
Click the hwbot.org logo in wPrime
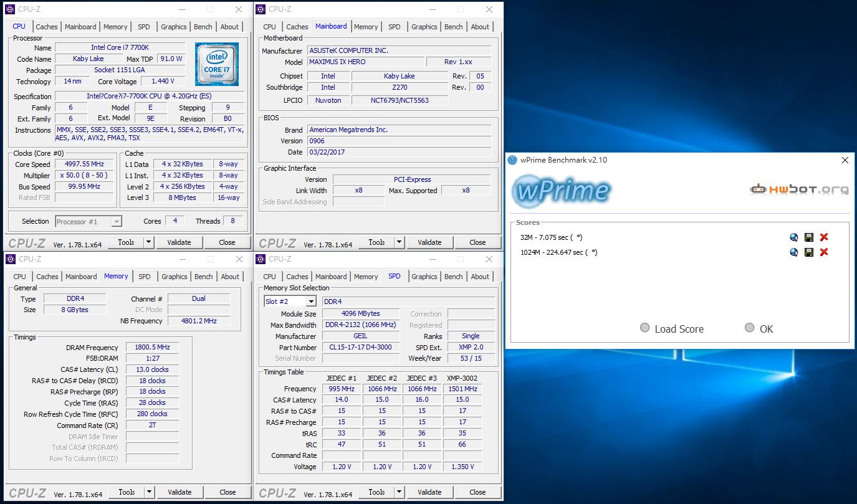click(799, 189)
